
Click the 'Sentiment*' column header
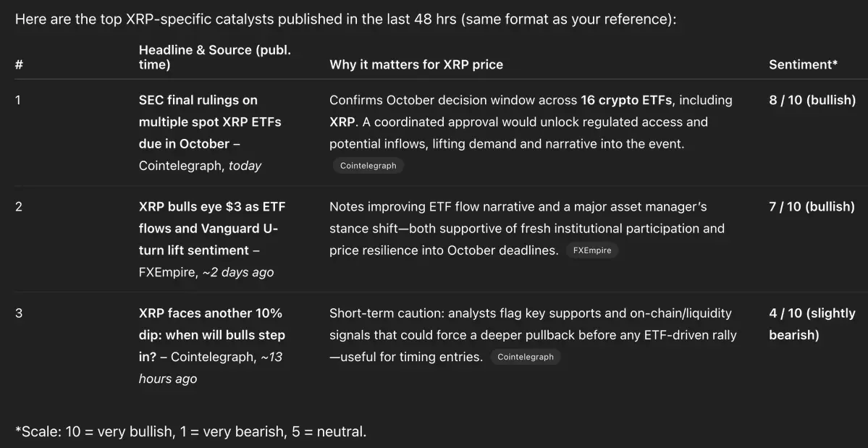[803, 64]
